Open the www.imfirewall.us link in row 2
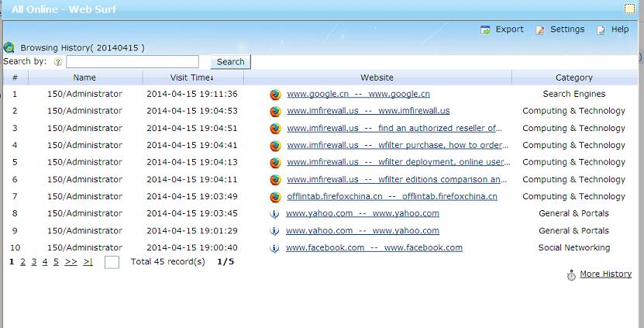The image size is (644, 328). tap(368, 111)
